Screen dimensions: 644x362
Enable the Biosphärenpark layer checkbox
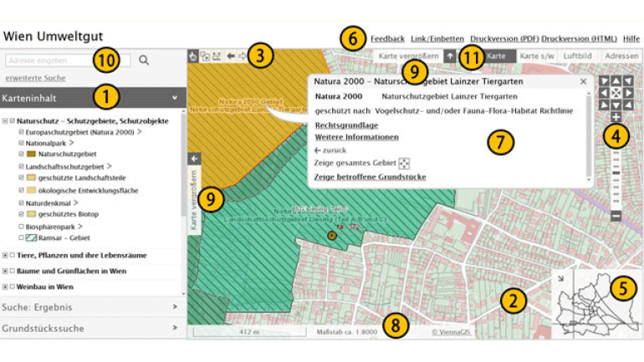21,226
